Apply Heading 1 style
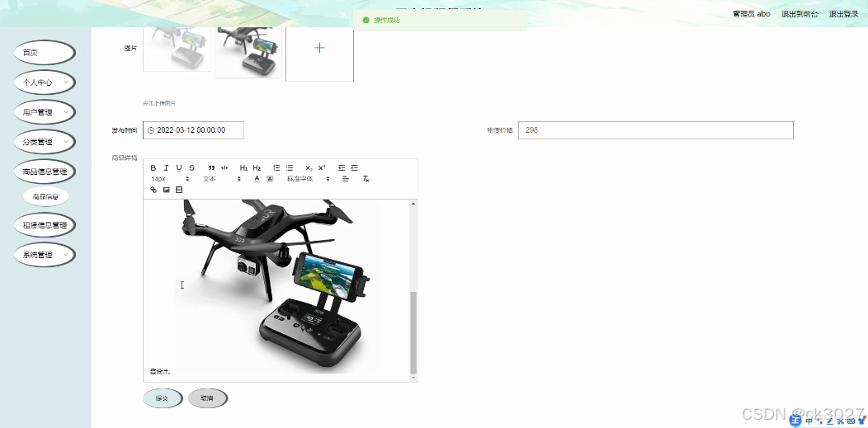868x428 pixels. [243, 167]
